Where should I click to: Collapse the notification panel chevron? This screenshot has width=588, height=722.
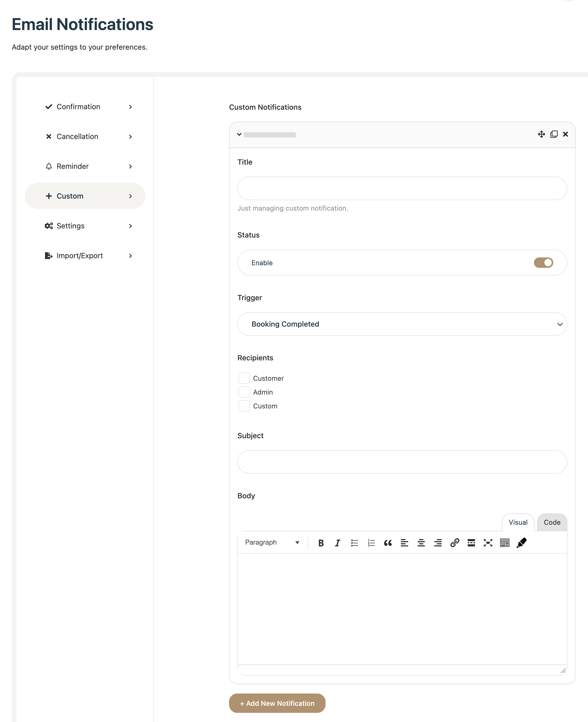click(239, 135)
